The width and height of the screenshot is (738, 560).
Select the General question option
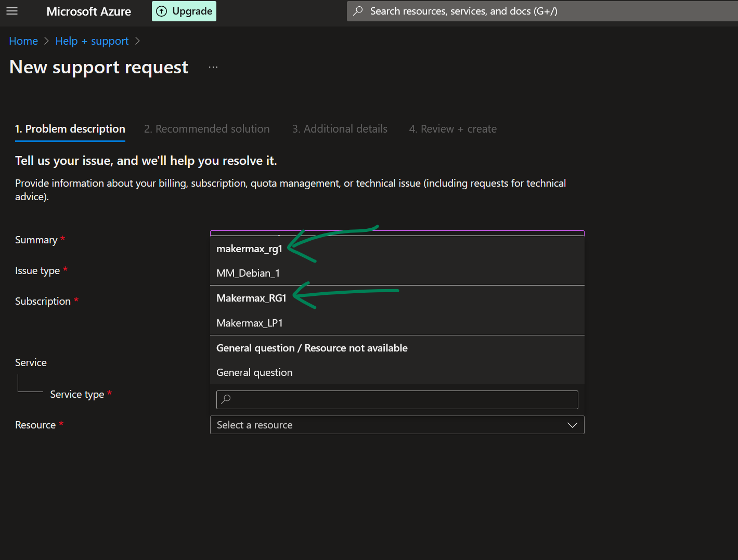(397, 372)
